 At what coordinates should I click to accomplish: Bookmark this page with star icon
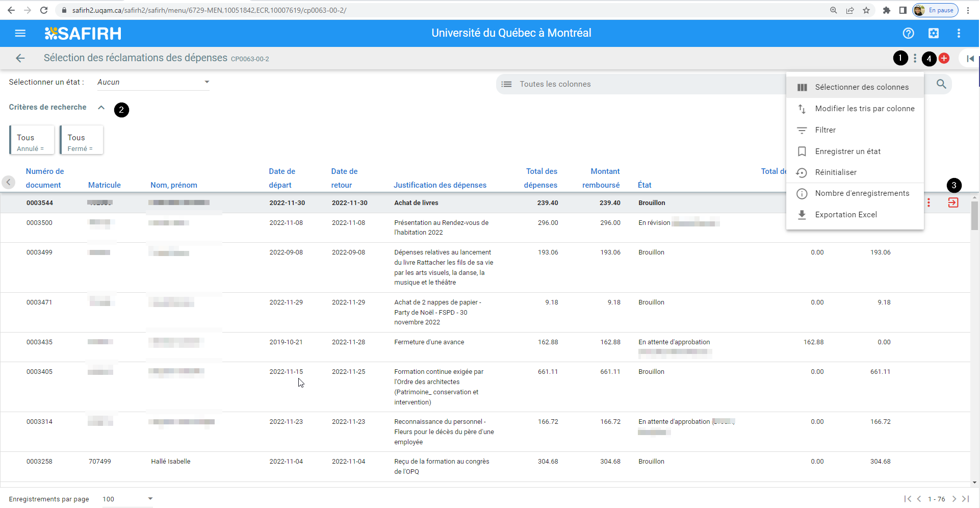[866, 10]
